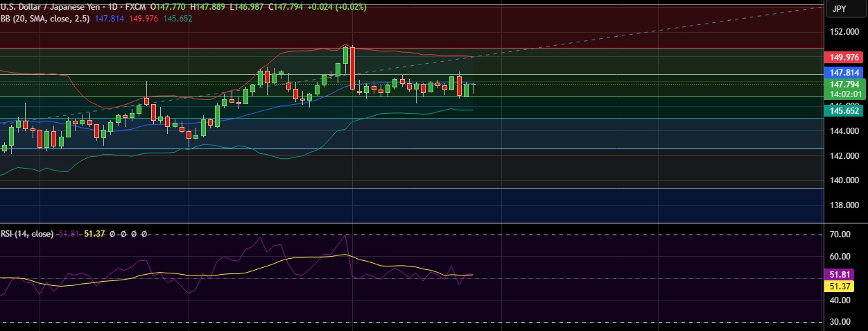
Task: Click the RSI 70.00 scale label
Action: [x=840, y=235]
